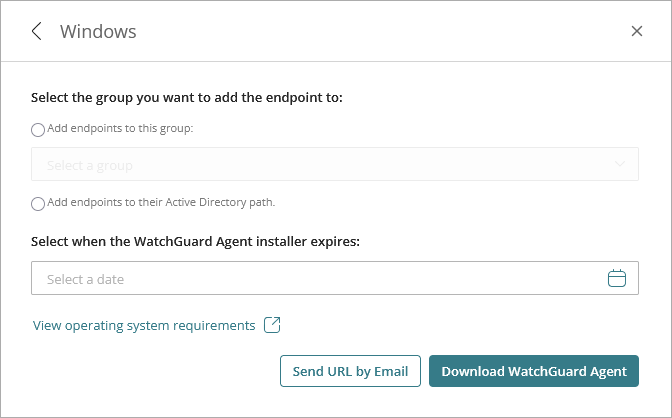Click external link icon beside requirements link
The image size is (672, 418).
[x=272, y=325]
